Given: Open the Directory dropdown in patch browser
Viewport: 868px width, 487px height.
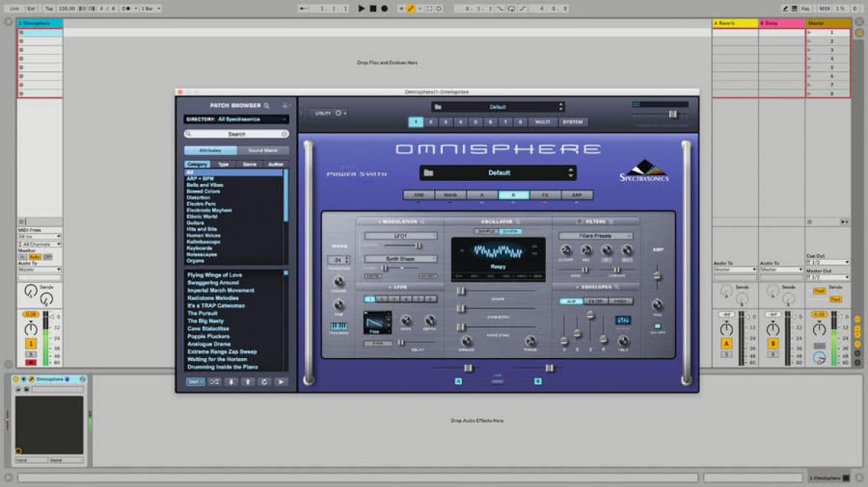Looking at the screenshot, I should point(237,119).
